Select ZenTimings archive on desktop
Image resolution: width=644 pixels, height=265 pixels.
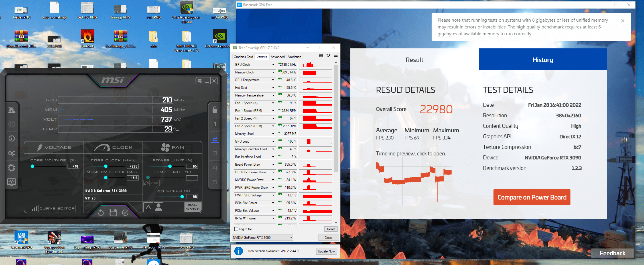pyautogui.click(x=121, y=38)
